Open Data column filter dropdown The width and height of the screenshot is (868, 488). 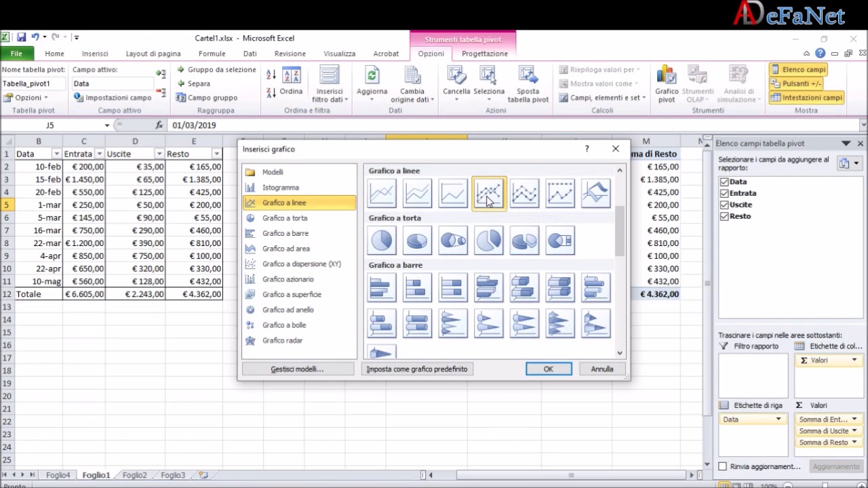point(56,154)
